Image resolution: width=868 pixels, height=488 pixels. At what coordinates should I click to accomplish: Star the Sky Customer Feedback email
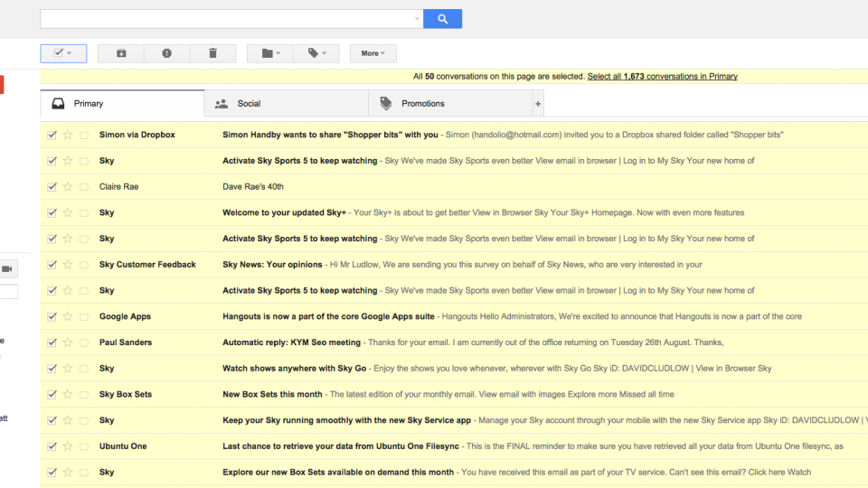pyautogui.click(x=68, y=265)
